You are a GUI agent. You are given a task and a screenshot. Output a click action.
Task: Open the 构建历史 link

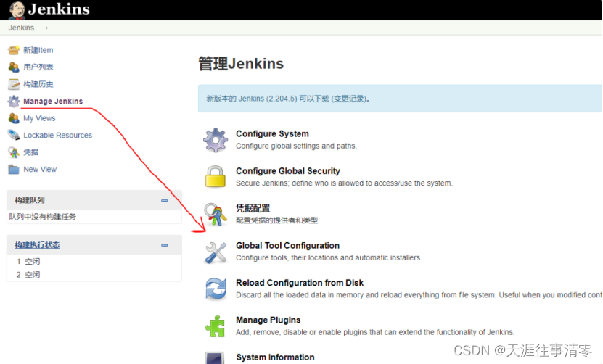[38, 84]
